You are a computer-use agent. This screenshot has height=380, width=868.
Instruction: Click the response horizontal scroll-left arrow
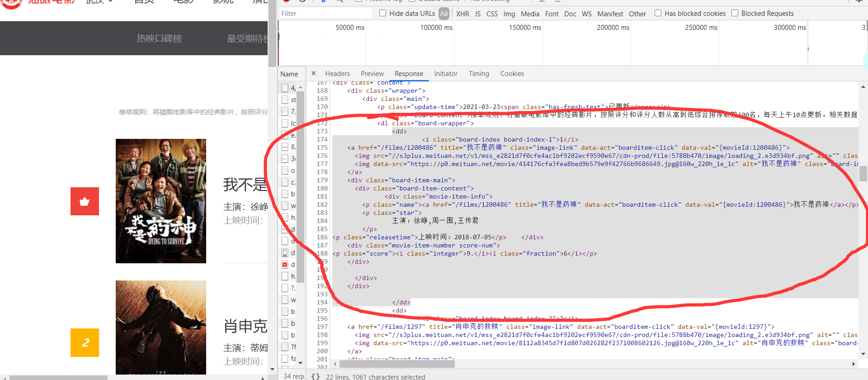pyautogui.click(x=335, y=364)
